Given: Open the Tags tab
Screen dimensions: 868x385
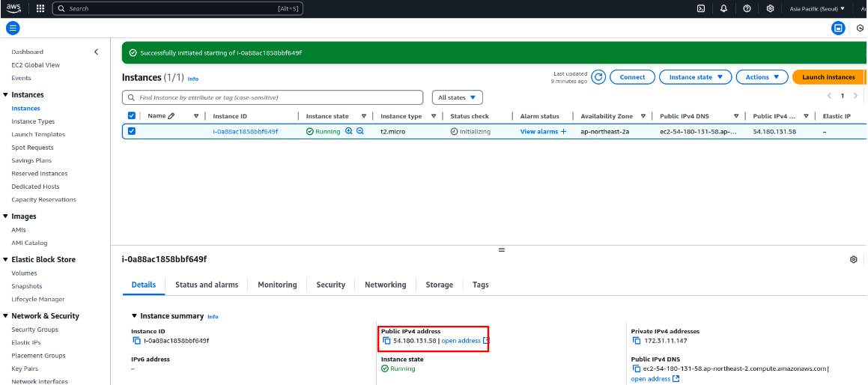Looking at the screenshot, I should click(x=481, y=285).
